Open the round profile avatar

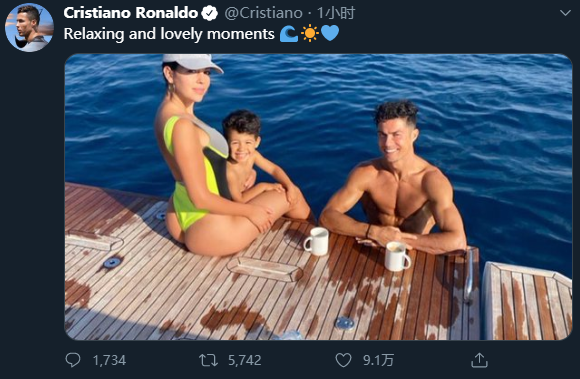coord(29,27)
